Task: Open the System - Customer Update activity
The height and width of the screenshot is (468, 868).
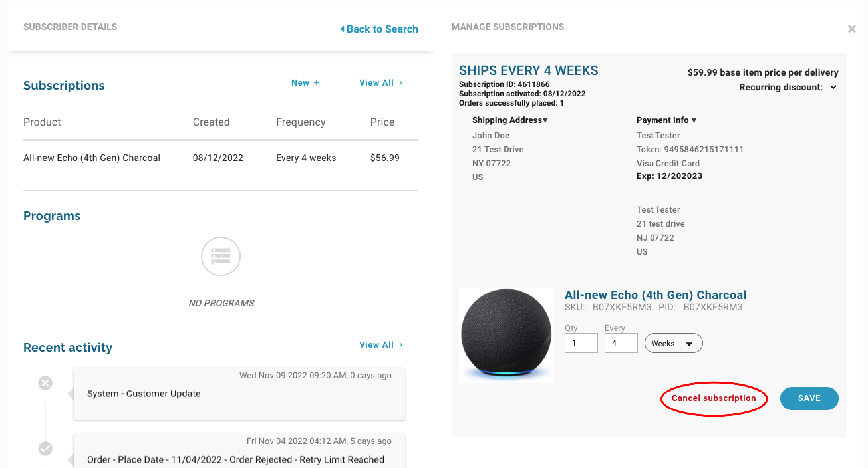Action: click(x=239, y=394)
